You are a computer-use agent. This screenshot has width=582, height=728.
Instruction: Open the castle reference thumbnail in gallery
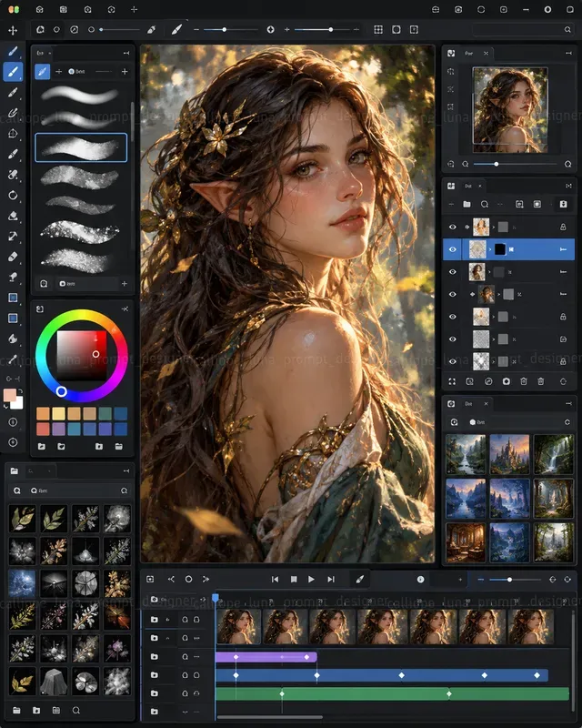coord(509,454)
